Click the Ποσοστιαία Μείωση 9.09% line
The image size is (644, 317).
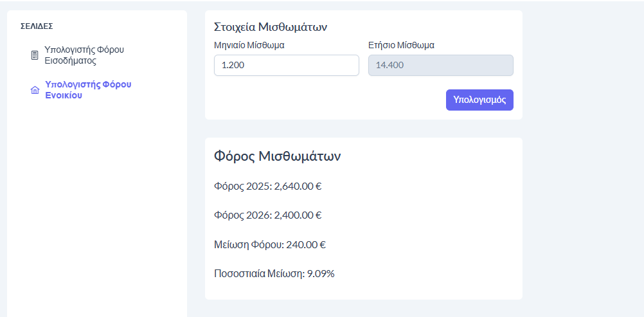(x=274, y=273)
